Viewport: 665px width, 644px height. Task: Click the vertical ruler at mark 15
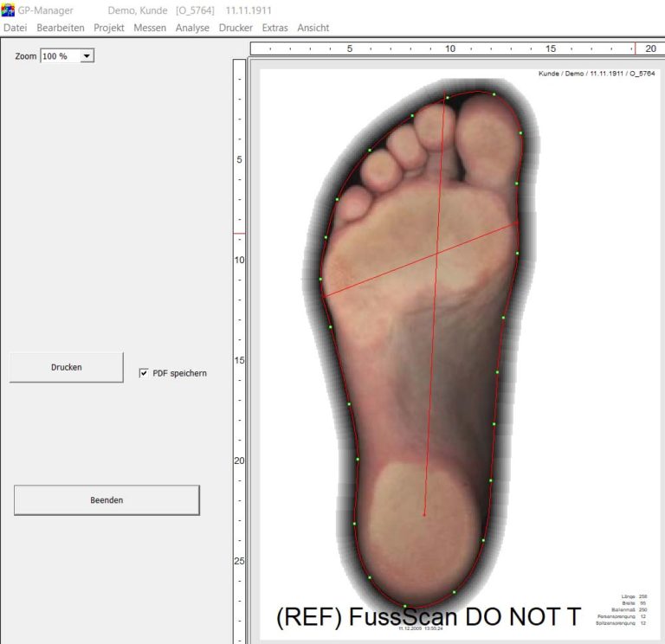click(239, 360)
